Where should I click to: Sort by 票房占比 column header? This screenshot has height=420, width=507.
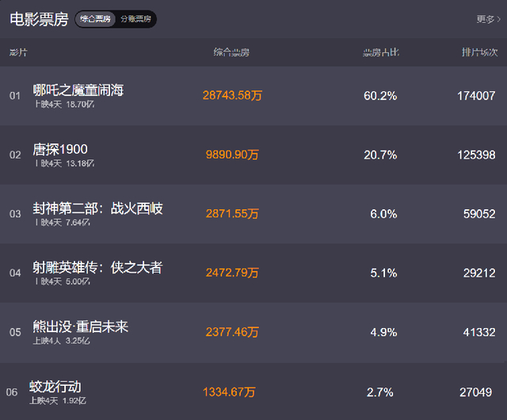coord(381,52)
